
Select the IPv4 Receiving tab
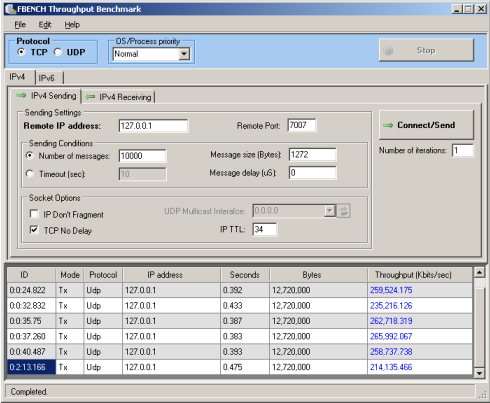click(119, 97)
